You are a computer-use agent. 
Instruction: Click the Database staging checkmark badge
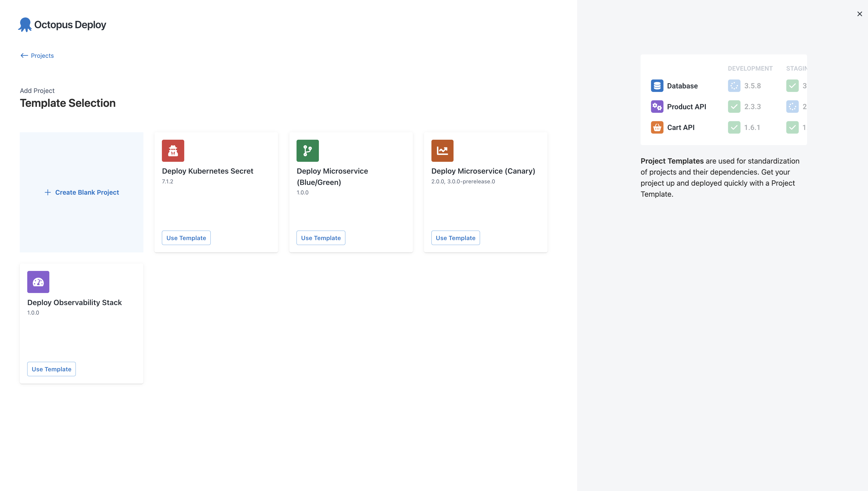793,86
